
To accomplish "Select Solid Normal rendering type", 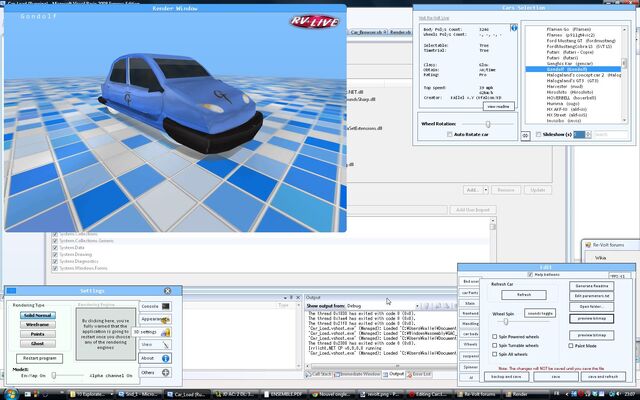I will click(x=38, y=316).
